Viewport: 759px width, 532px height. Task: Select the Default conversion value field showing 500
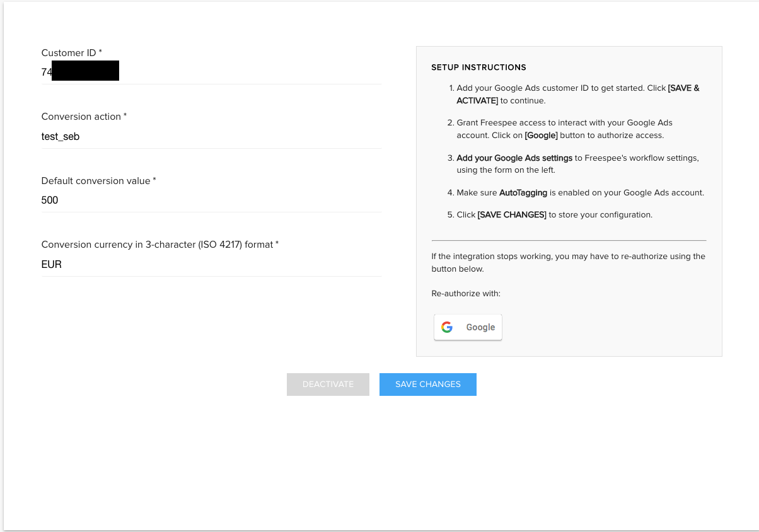click(x=211, y=200)
